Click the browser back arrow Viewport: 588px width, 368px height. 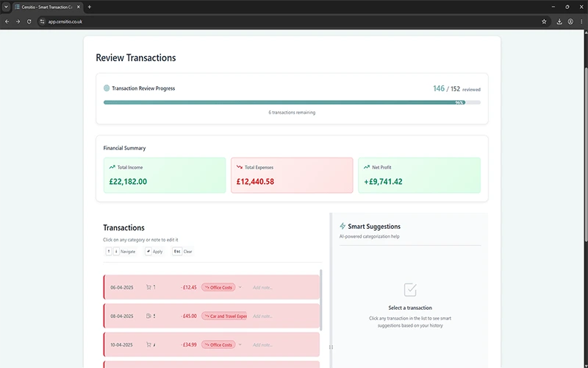coord(7,22)
